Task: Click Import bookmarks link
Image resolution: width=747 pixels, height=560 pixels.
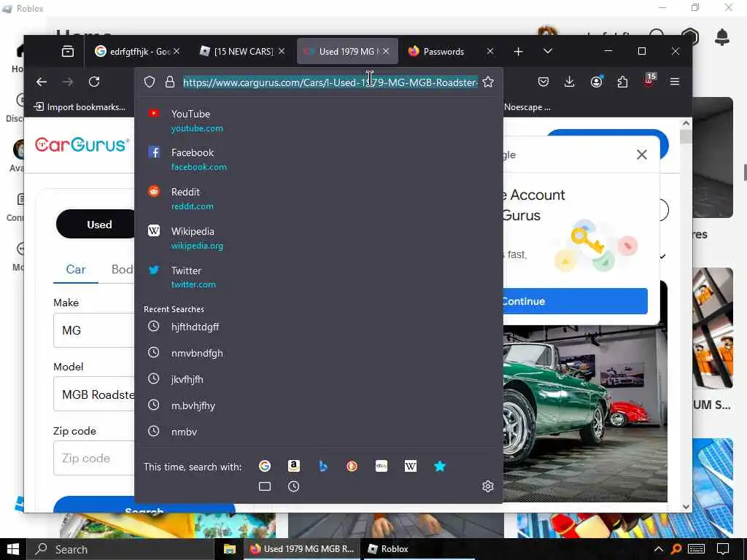Action: pos(80,106)
